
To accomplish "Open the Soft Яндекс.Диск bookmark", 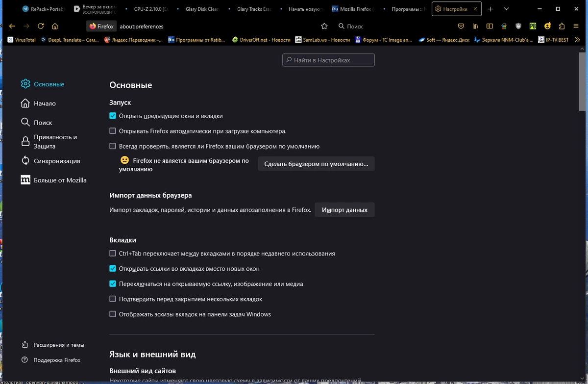I will [x=443, y=40].
